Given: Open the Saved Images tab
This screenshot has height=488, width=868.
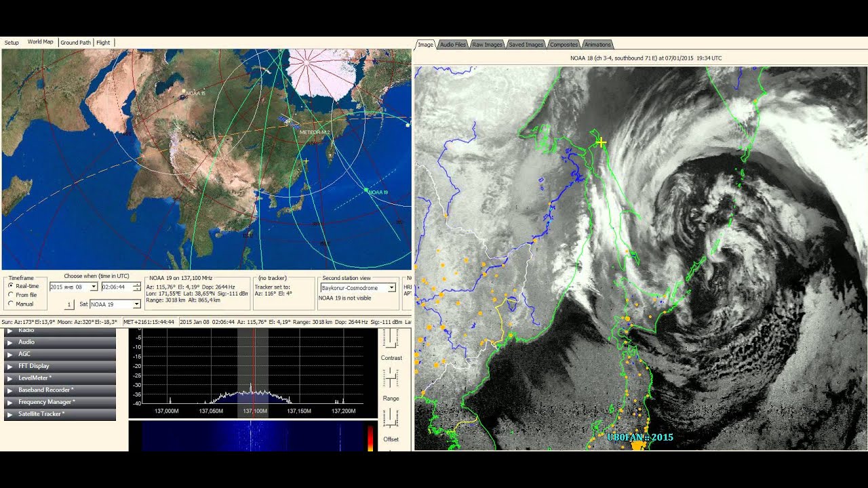Looking at the screenshot, I should click(526, 45).
